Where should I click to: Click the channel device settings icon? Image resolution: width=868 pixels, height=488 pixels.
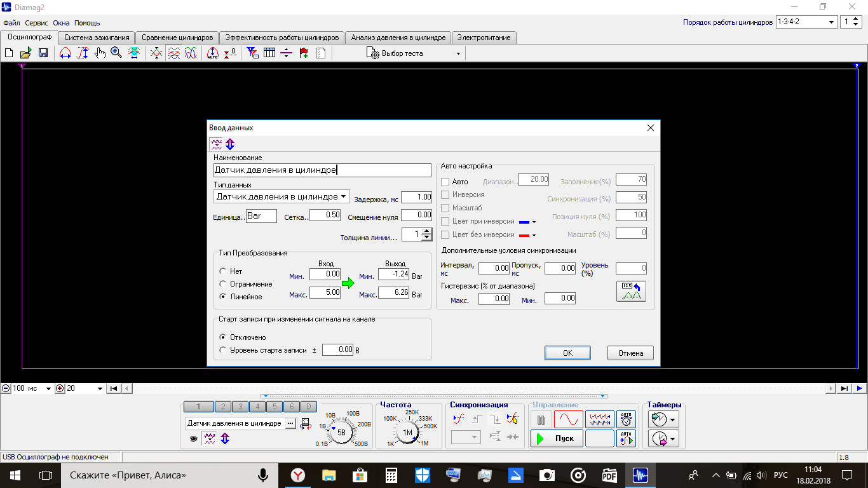(306, 424)
